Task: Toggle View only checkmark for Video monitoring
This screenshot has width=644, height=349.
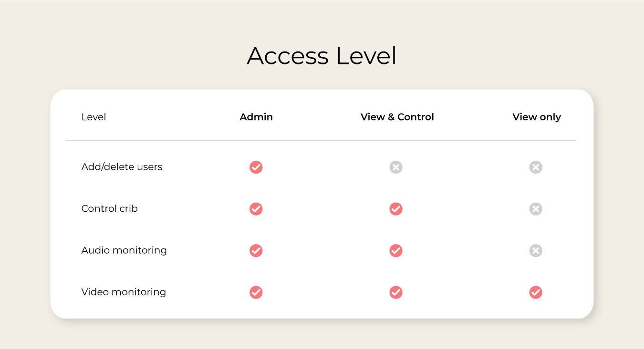Action: tap(536, 292)
